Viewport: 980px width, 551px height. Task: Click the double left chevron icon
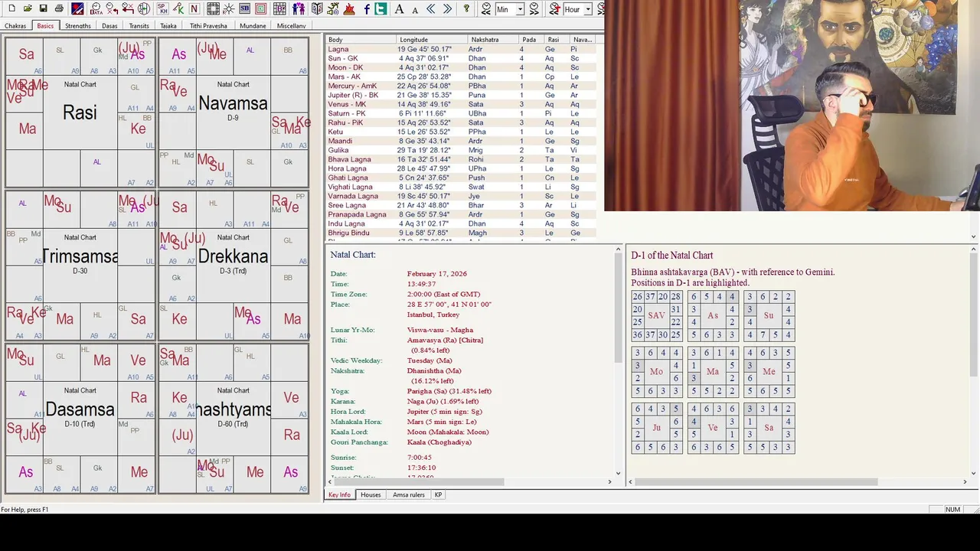[431, 8]
